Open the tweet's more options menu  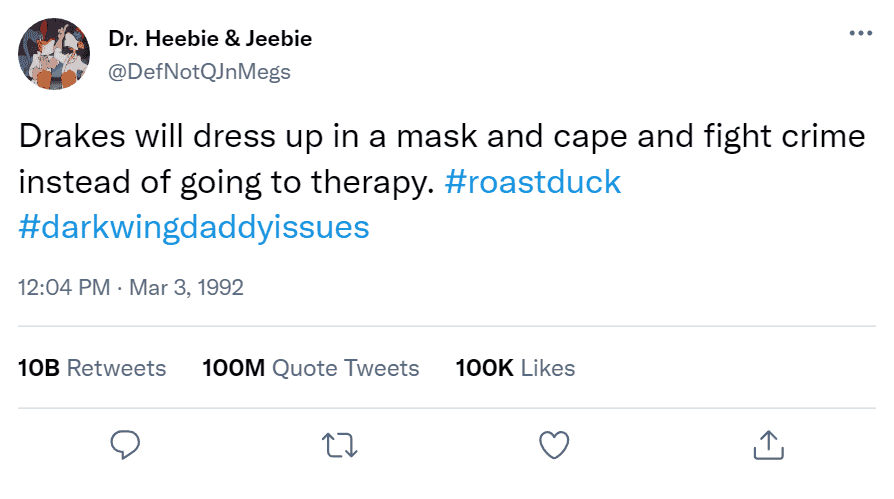(x=859, y=33)
